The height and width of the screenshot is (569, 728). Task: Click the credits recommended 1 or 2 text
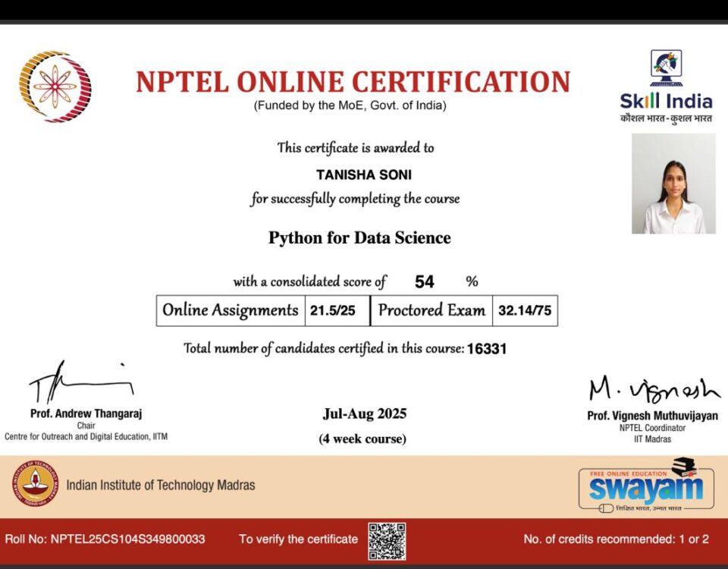616,539
